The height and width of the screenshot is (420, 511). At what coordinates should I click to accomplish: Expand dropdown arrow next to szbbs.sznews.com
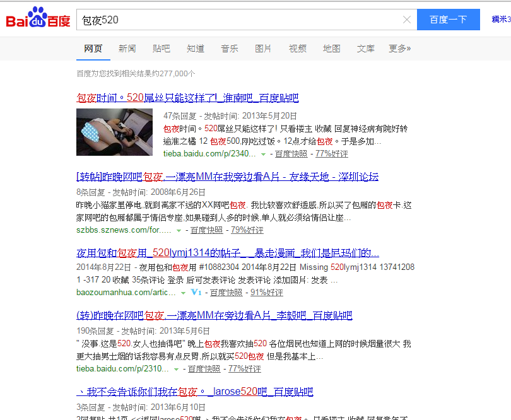179,231
